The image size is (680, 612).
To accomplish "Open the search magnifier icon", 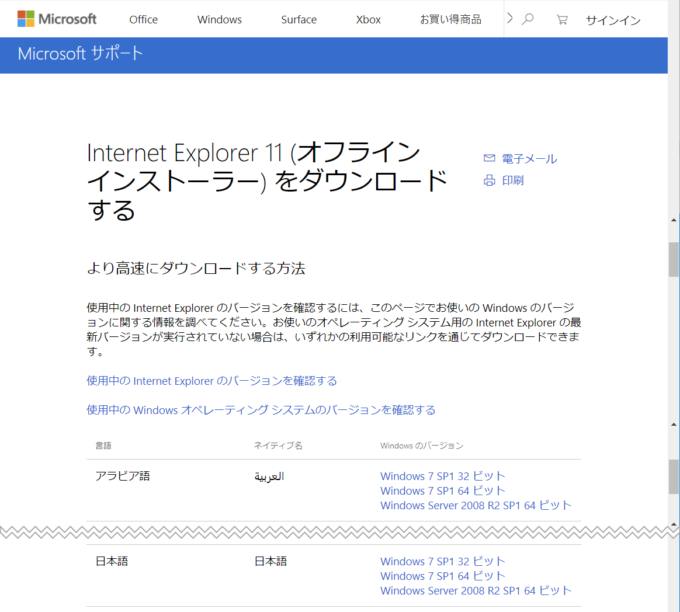I will pos(528,19).
